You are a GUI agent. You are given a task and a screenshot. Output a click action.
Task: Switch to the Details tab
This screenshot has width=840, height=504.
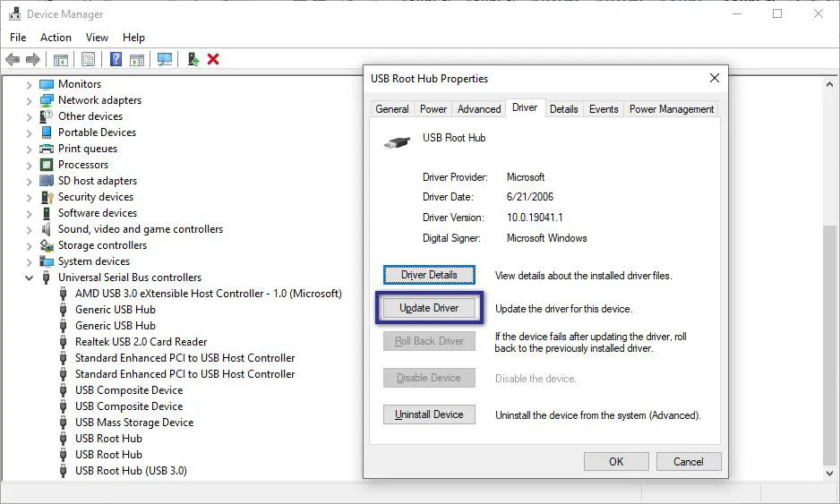(x=563, y=108)
